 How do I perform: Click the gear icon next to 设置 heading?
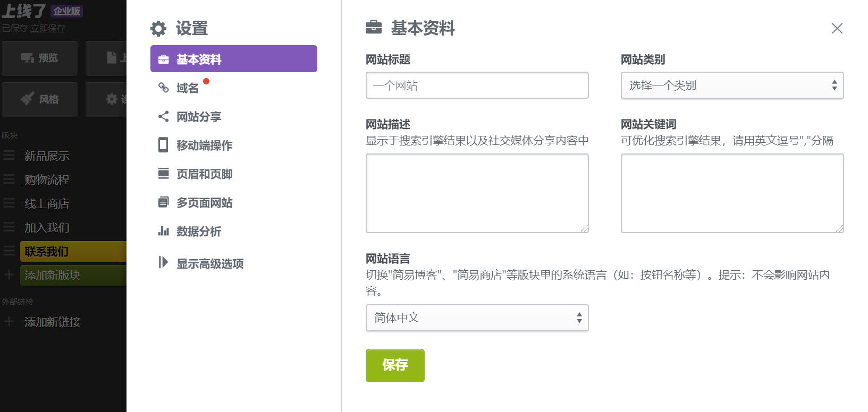coord(158,29)
